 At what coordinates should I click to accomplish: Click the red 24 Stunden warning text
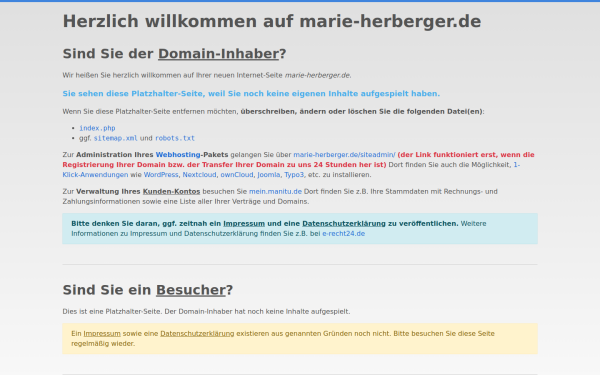click(298, 160)
